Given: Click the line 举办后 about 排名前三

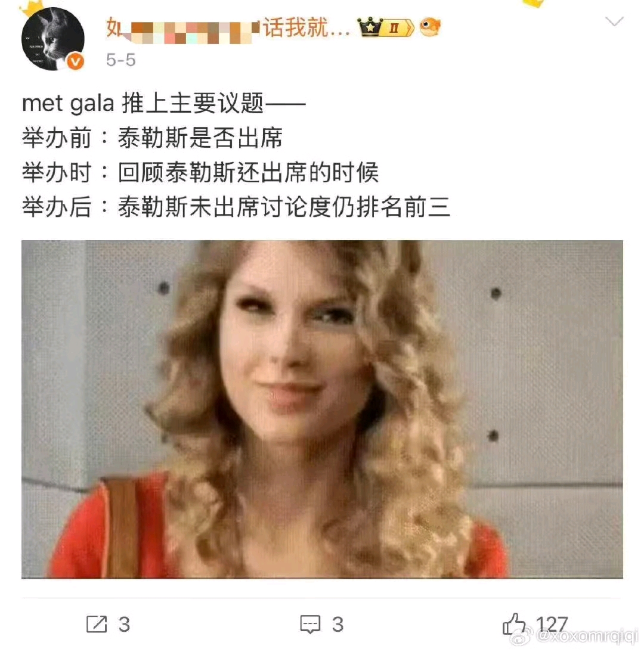Looking at the screenshot, I should [236, 207].
